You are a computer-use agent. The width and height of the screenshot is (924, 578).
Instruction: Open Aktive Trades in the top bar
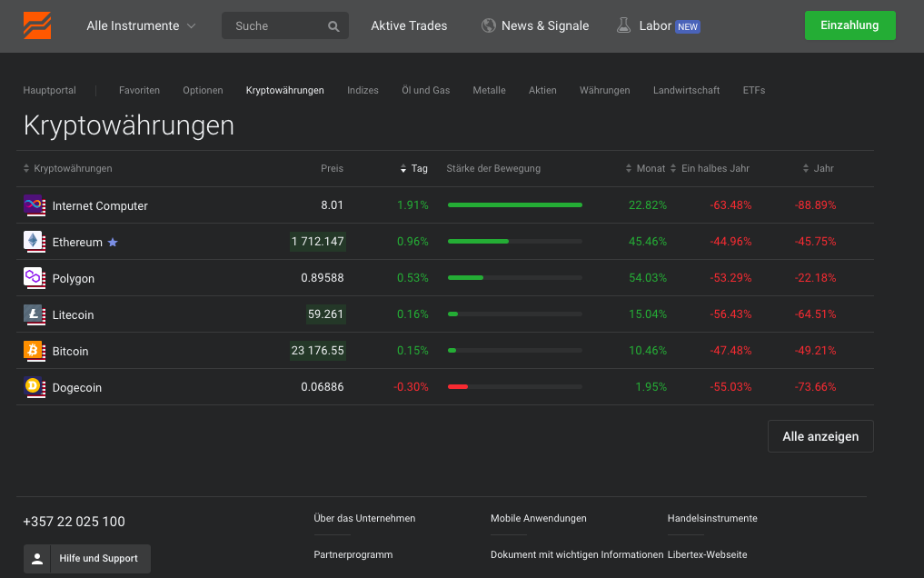(x=409, y=26)
